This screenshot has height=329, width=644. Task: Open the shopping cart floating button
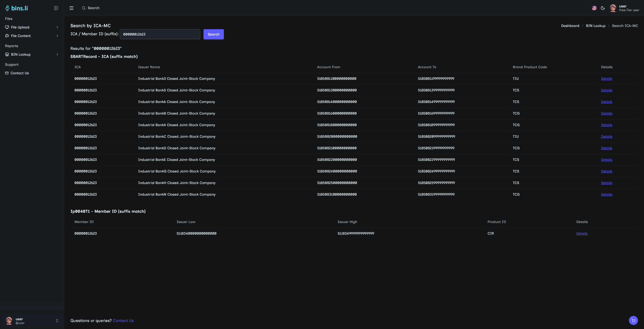pyautogui.click(x=633, y=320)
